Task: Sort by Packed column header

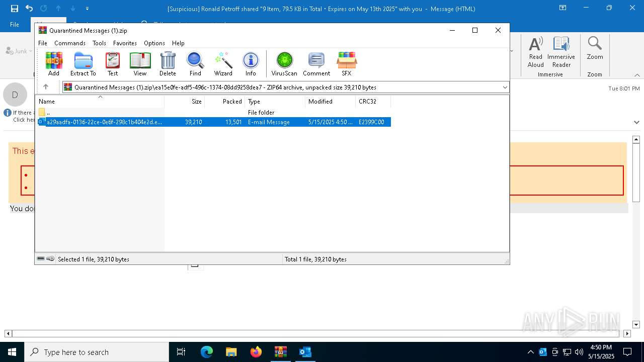Action: (224, 101)
